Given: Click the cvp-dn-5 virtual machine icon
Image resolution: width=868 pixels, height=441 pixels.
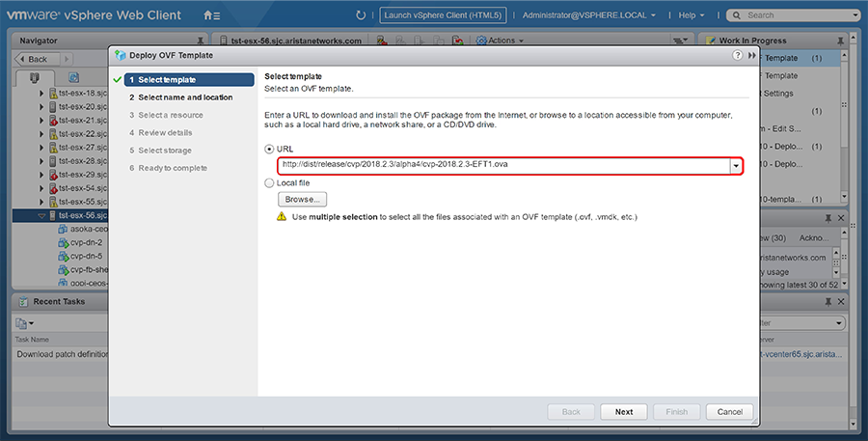Looking at the screenshot, I should 63,257.
